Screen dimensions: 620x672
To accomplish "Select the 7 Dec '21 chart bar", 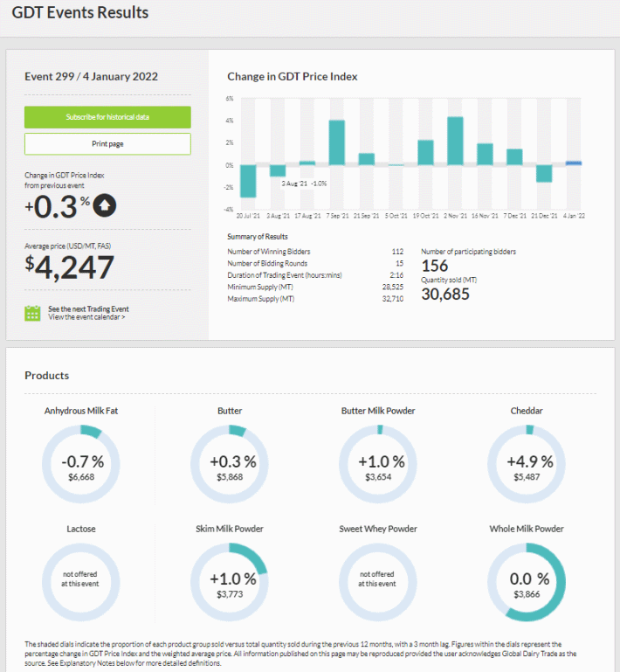I will pyautogui.click(x=514, y=156).
